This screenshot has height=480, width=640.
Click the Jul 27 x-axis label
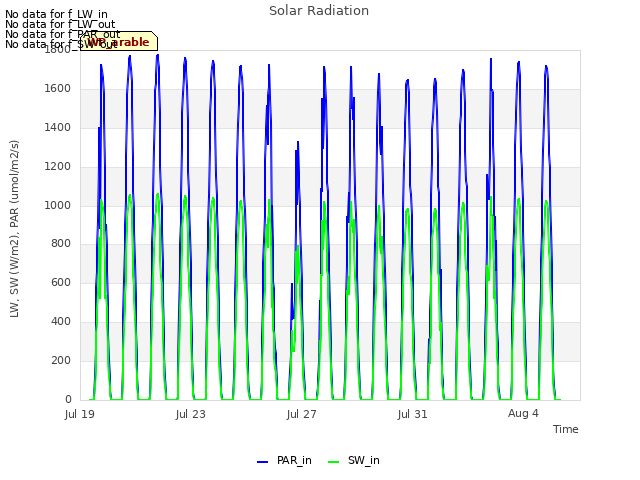302,414
